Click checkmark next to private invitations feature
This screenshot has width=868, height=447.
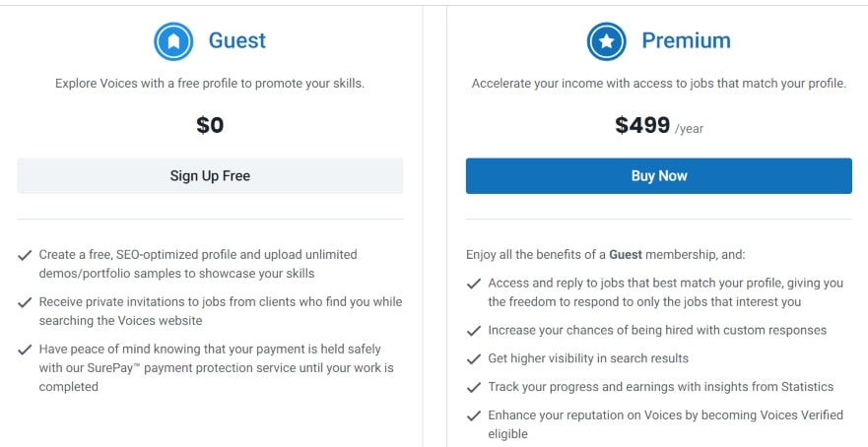(x=25, y=302)
